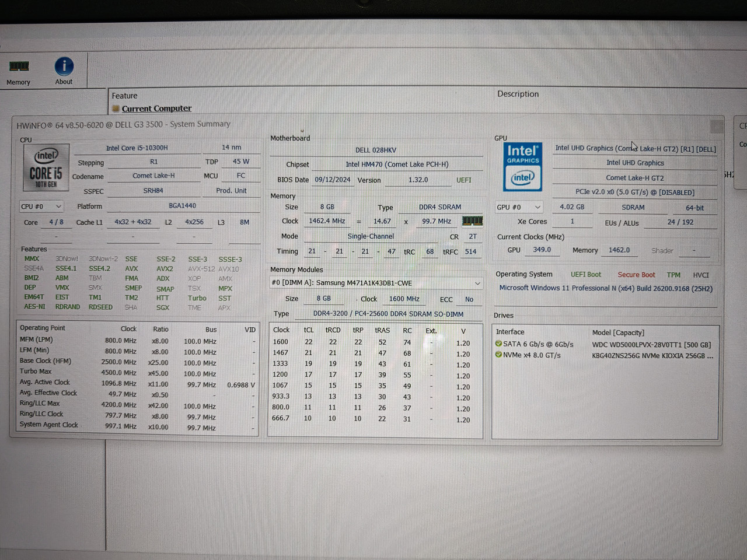This screenshot has height=560, width=747.
Task: Click the TDP value 45 W
Action: [x=241, y=162]
